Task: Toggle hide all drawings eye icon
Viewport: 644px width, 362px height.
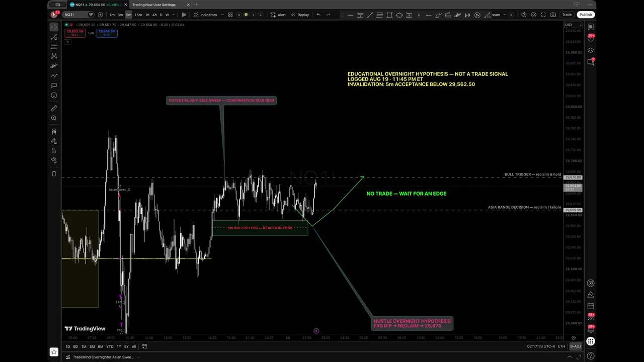Action: pos(54,160)
